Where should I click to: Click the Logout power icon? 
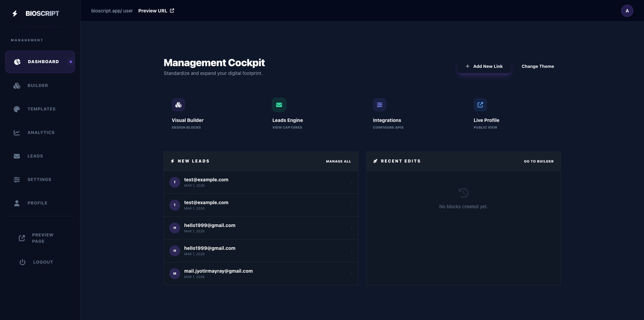coord(22,262)
